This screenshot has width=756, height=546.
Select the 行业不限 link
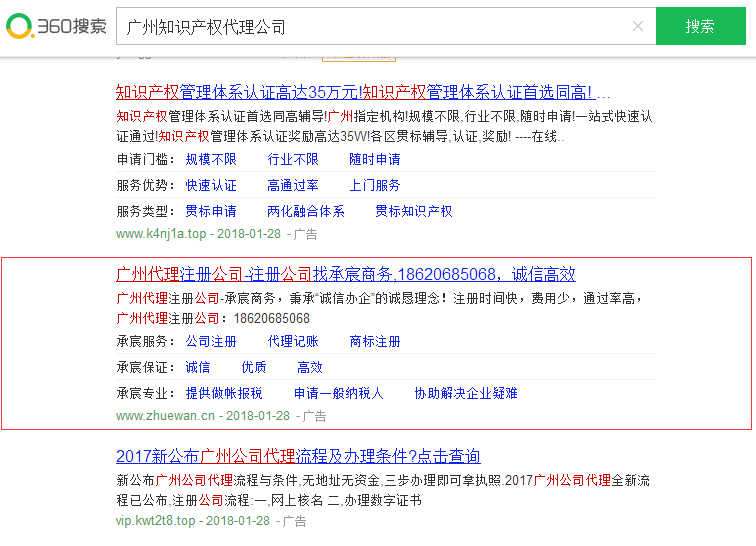pos(293,159)
